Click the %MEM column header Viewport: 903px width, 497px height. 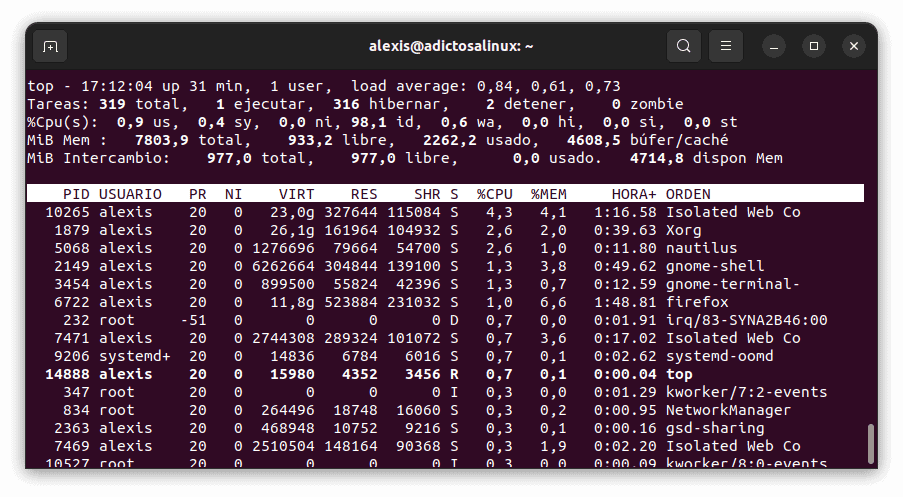[x=549, y=194]
